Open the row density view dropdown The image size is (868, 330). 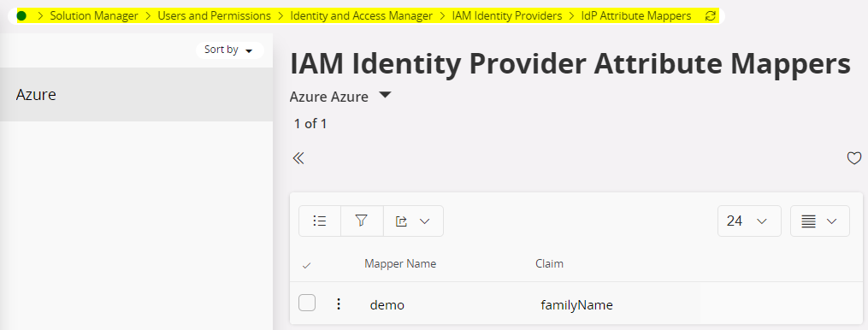click(x=820, y=221)
